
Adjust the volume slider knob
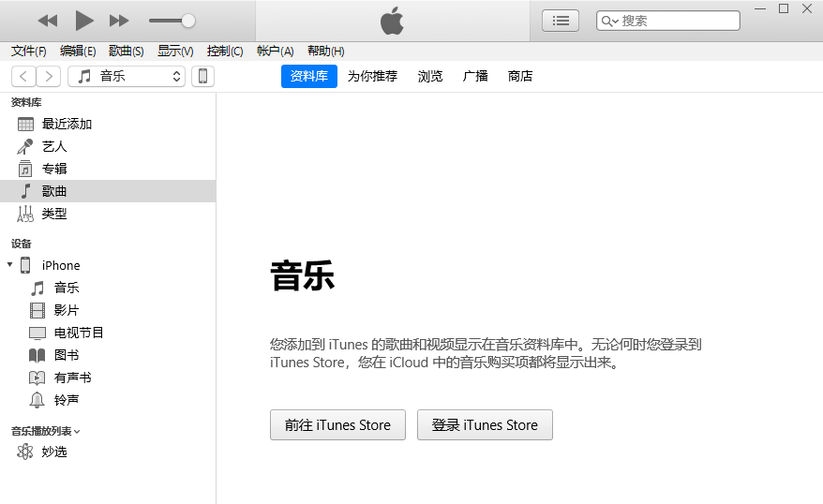click(187, 21)
